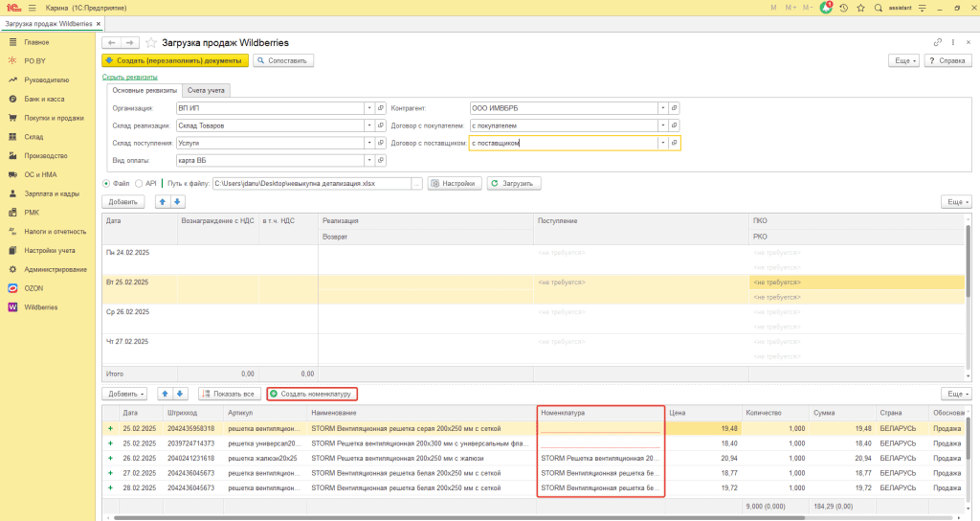Open the lower table's Добавить dropdown
This screenshot has width=980, height=521.
(x=125, y=394)
